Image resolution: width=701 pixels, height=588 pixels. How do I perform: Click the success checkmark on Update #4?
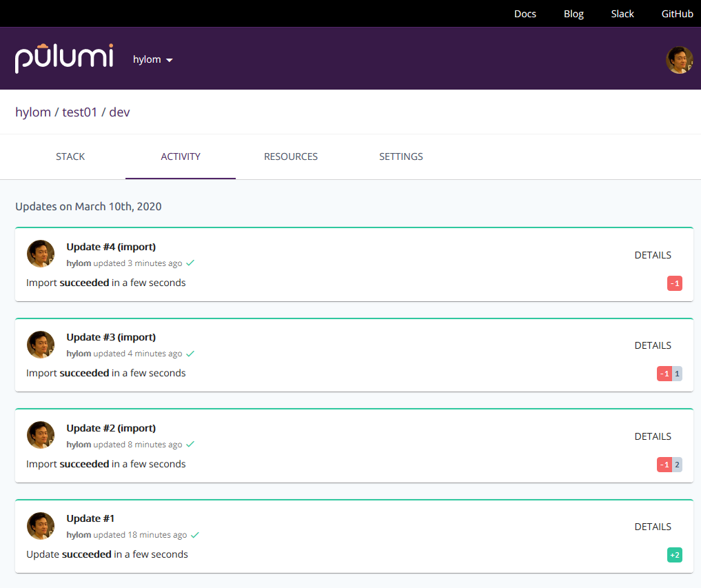point(190,263)
